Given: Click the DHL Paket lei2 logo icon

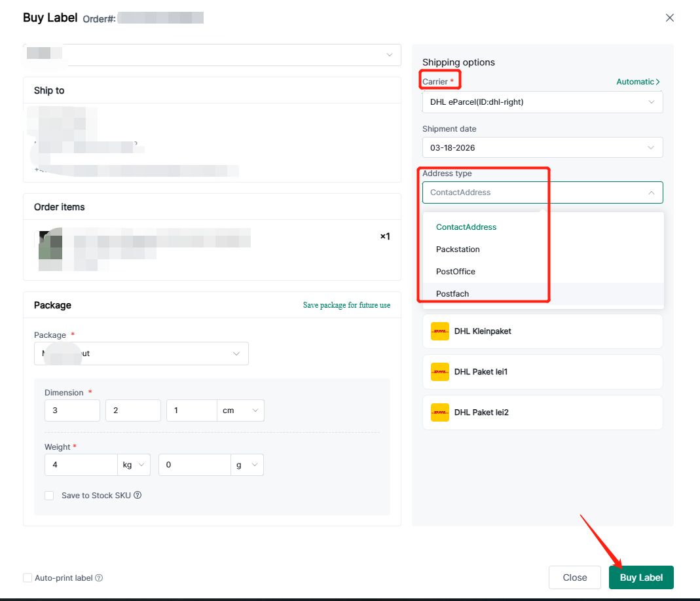Looking at the screenshot, I should pos(440,412).
